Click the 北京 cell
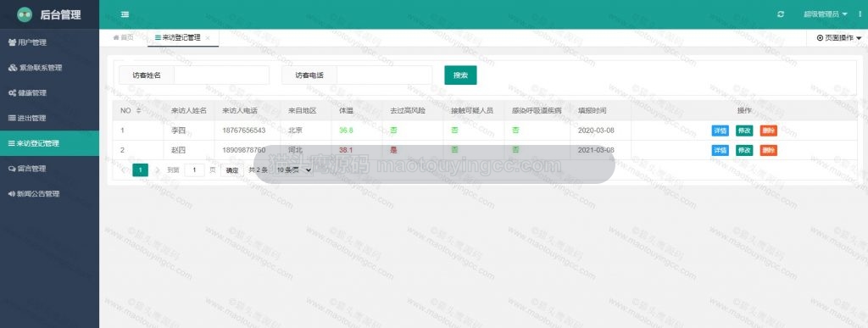Image resolution: width=868 pixels, height=328 pixels. tap(295, 131)
